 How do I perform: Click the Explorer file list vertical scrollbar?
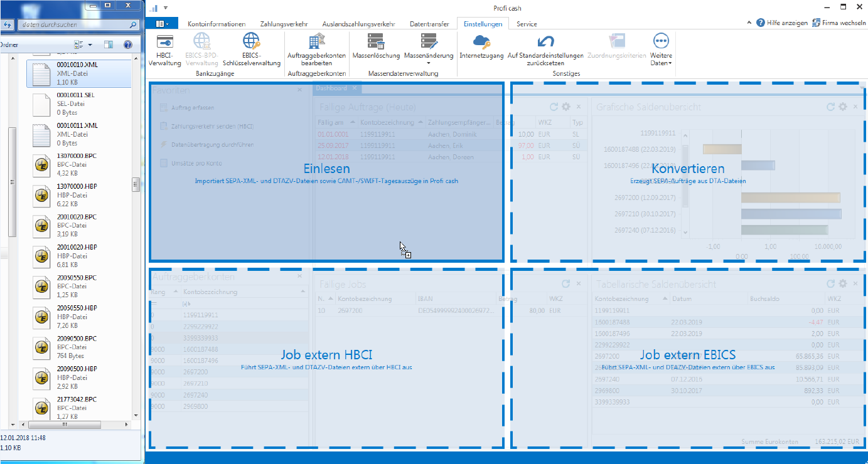click(x=136, y=184)
